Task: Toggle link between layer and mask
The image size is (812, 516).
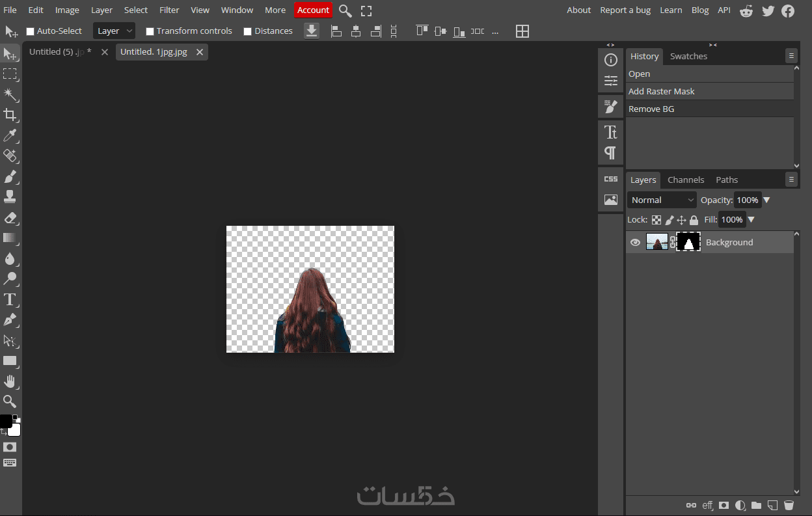Action: [x=673, y=242]
